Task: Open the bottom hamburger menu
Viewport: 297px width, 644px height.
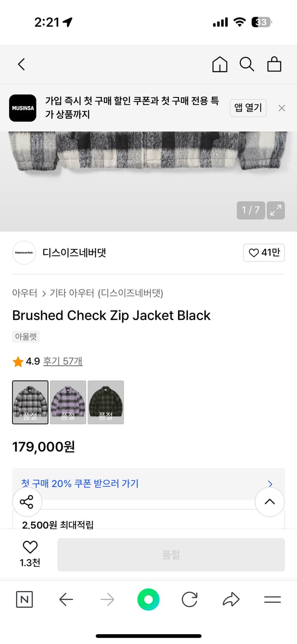Action: [273, 599]
